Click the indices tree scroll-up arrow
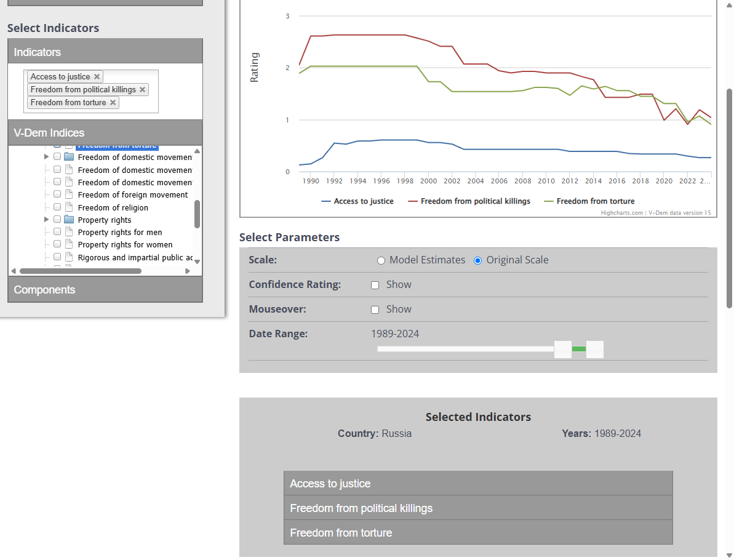734x560 pixels. click(197, 151)
